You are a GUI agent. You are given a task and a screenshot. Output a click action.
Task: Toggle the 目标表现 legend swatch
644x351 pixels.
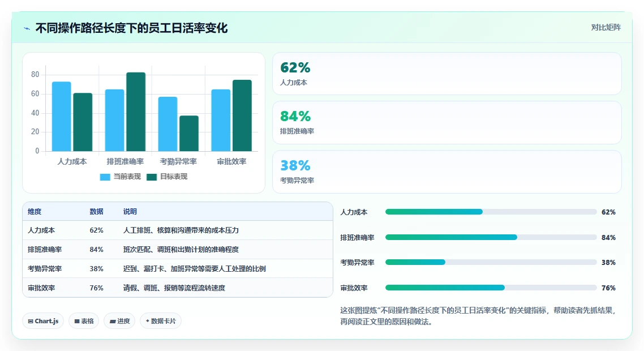point(152,177)
